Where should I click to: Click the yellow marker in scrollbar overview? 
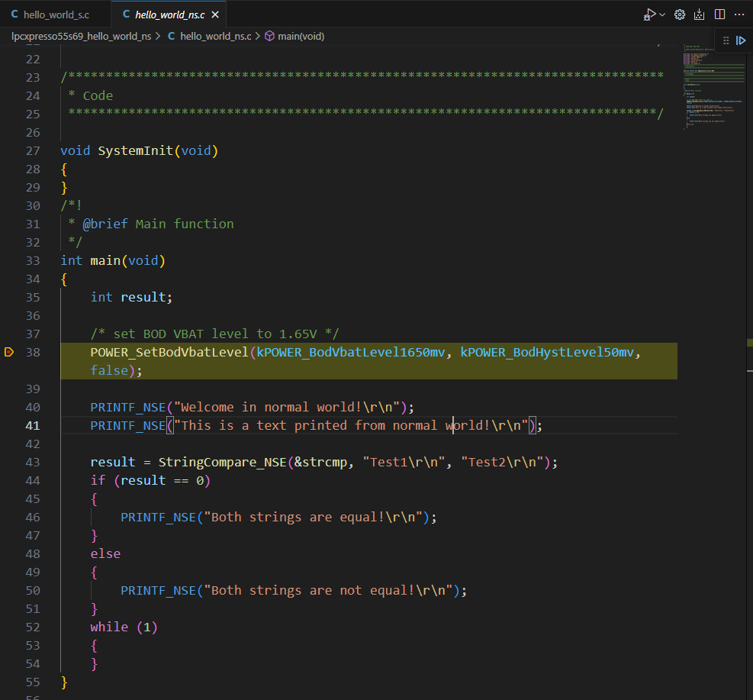click(x=749, y=344)
